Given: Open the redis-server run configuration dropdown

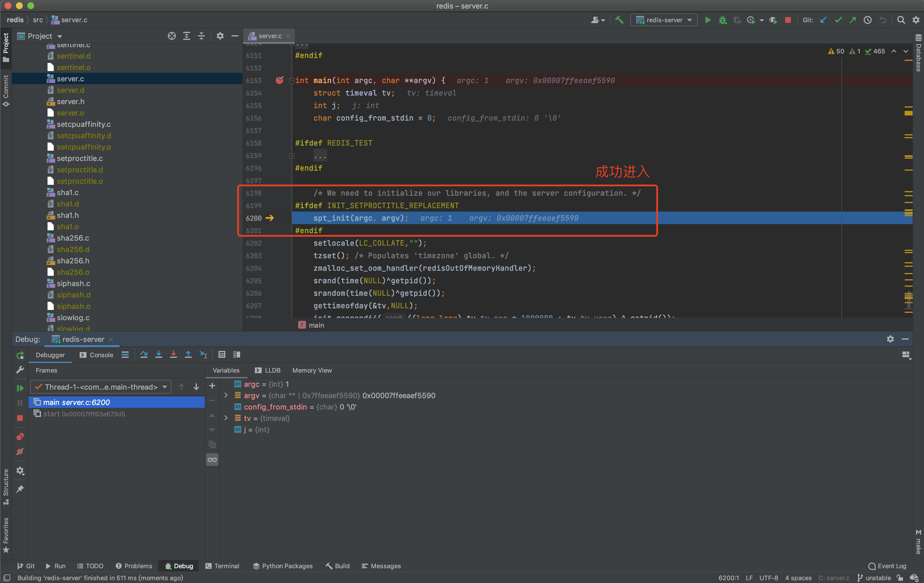Looking at the screenshot, I should pyautogui.click(x=664, y=20).
